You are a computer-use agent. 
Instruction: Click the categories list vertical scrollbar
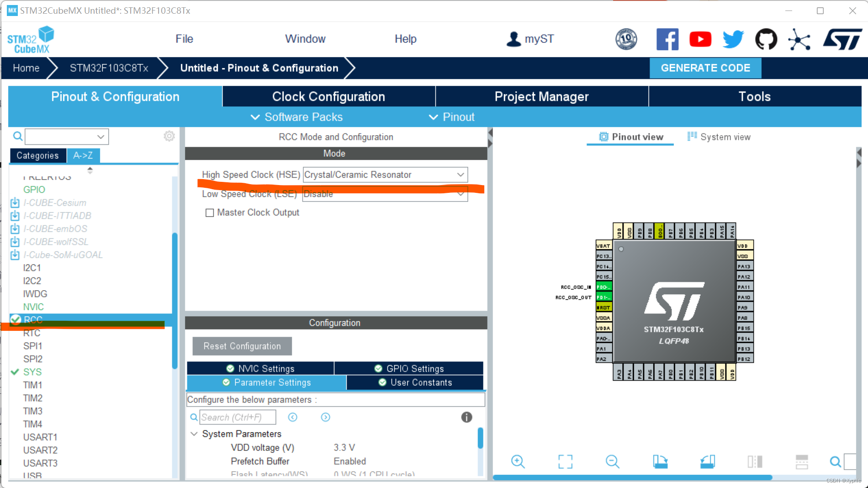pyautogui.click(x=175, y=301)
